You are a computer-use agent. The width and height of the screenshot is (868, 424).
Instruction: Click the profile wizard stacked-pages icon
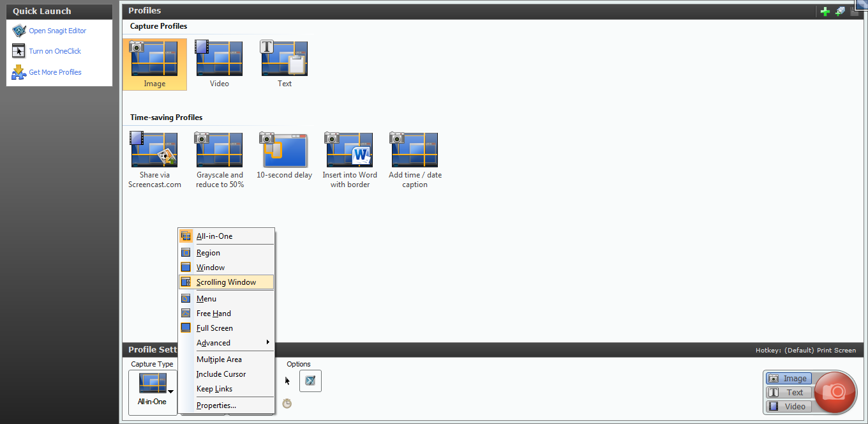click(840, 11)
